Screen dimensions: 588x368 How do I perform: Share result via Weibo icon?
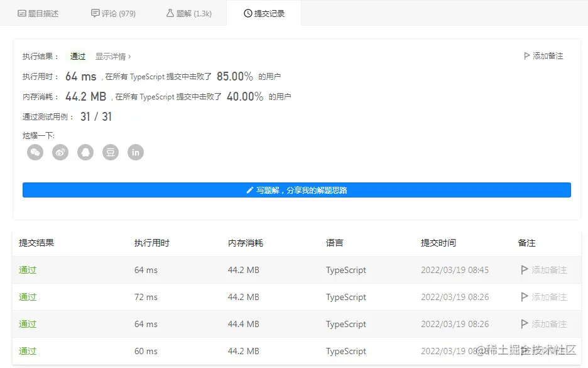coord(60,152)
